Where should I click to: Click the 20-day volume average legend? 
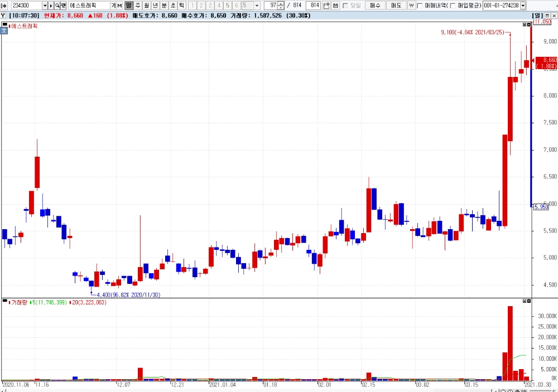coord(89,302)
